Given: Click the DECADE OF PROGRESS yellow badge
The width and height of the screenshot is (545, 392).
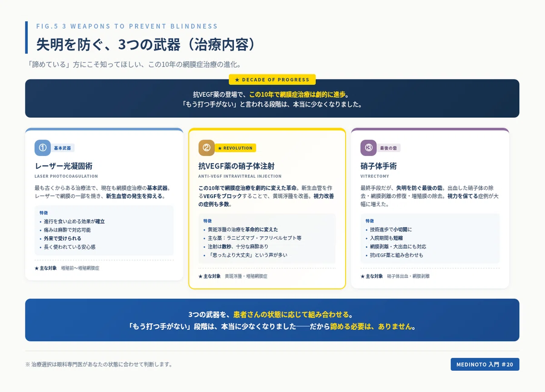Looking at the screenshot, I should pyautogui.click(x=272, y=79).
